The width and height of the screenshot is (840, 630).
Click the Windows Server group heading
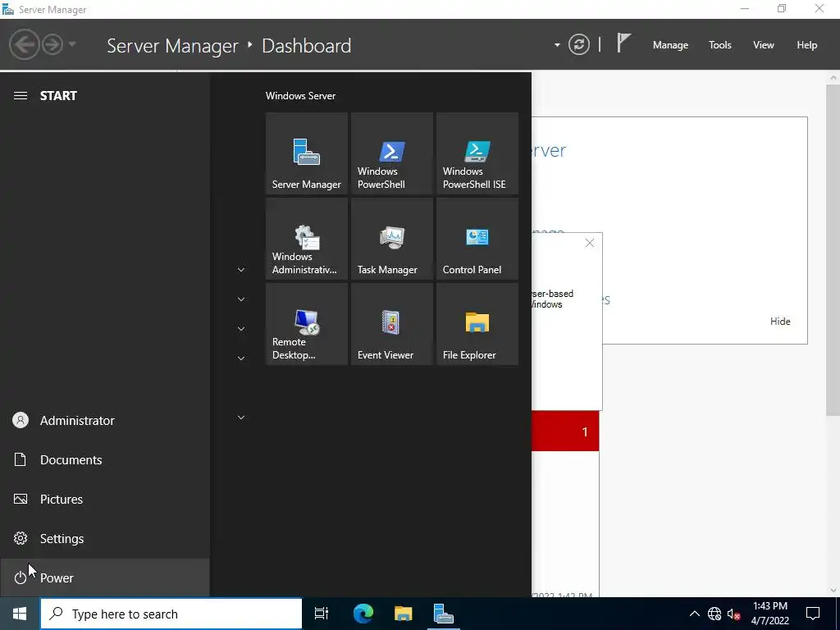pyautogui.click(x=300, y=96)
